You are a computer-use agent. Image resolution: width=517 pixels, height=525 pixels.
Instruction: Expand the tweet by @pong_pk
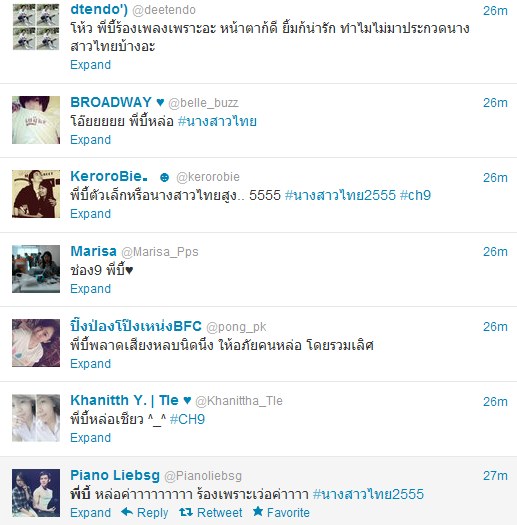(x=90, y=364)
